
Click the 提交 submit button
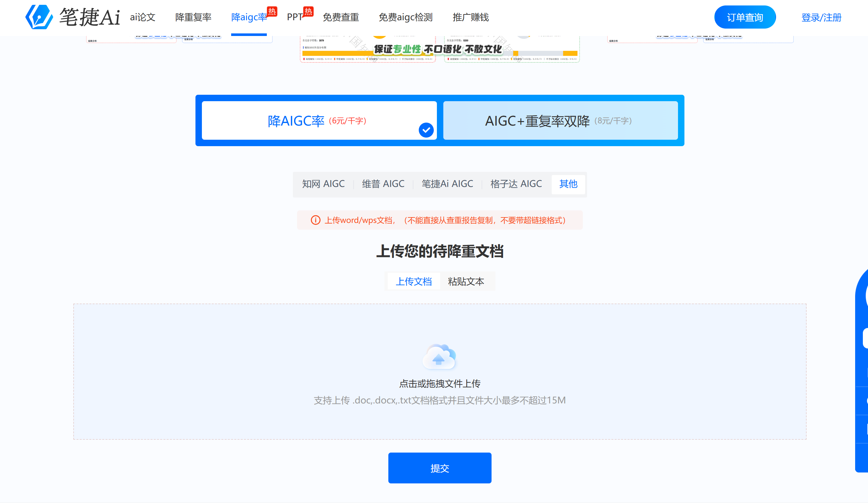pyautogui.click(x=439, y=468)
